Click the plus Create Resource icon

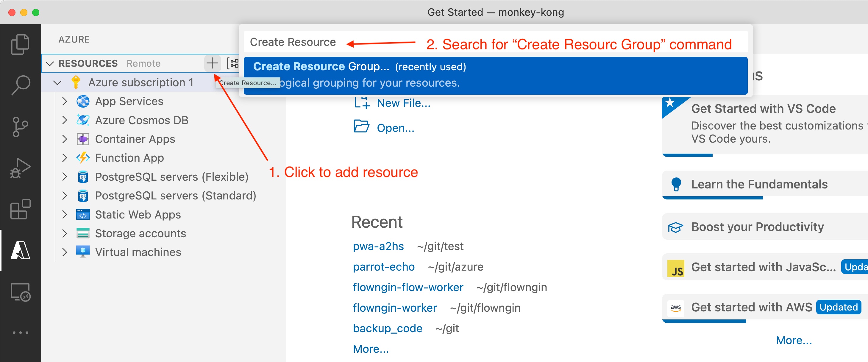tap(212, 63)
